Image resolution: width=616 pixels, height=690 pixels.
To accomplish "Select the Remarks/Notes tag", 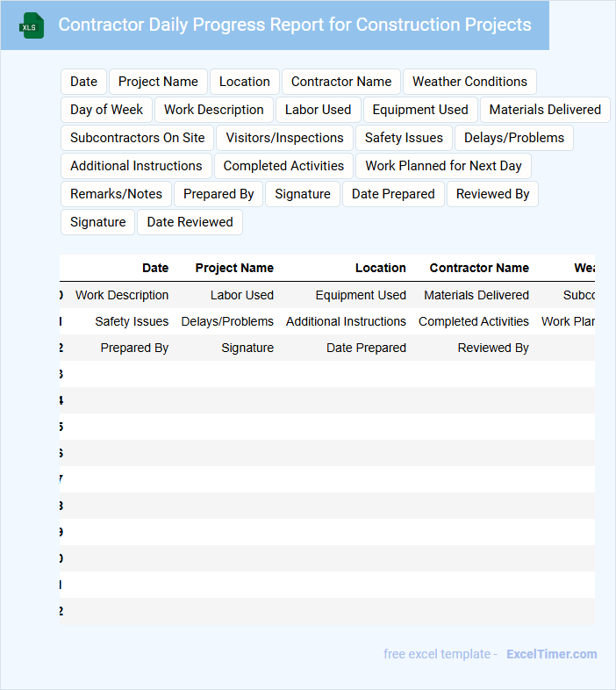I will click(116, 194).
